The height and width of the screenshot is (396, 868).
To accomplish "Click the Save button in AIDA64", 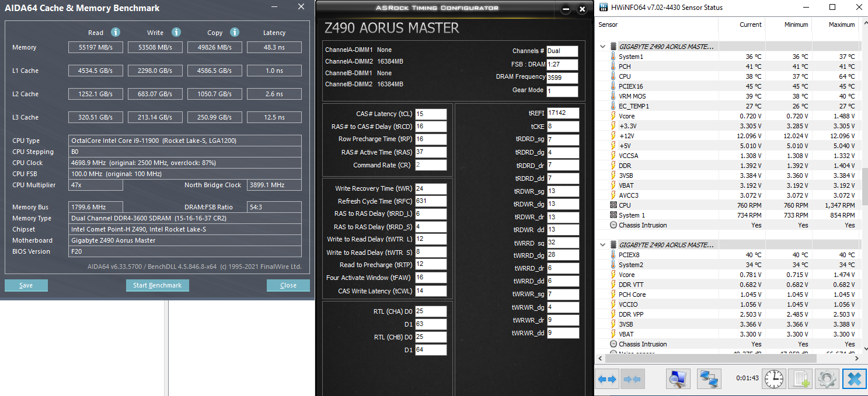I will pos(26,285).
